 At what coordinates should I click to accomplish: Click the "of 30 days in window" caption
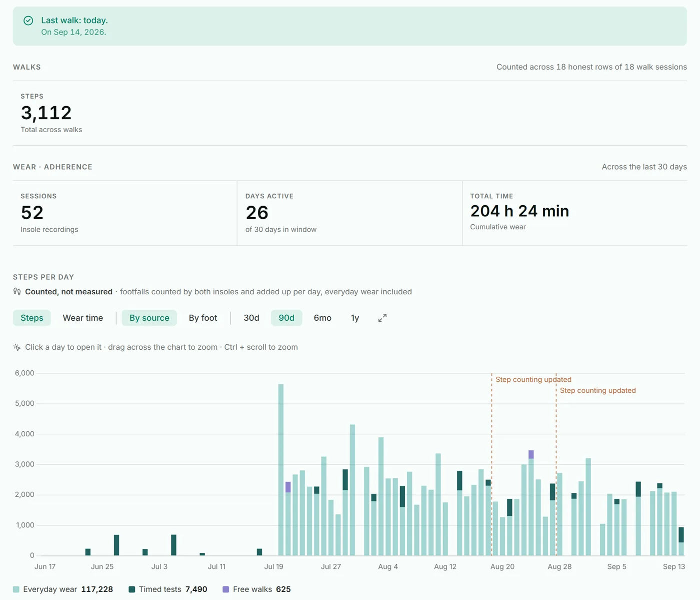pyautogui.click(x=281, y=230)
